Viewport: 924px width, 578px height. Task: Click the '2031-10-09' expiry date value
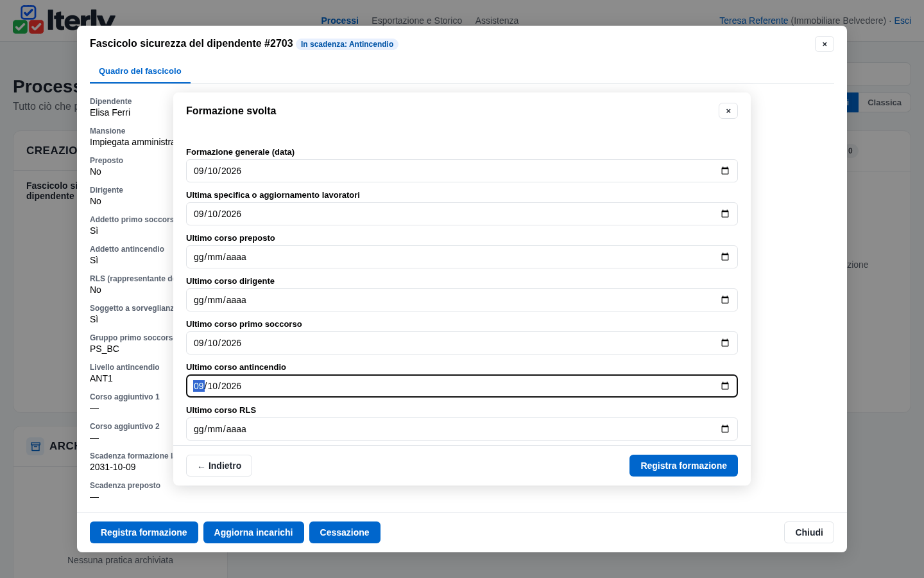[113, 467]
